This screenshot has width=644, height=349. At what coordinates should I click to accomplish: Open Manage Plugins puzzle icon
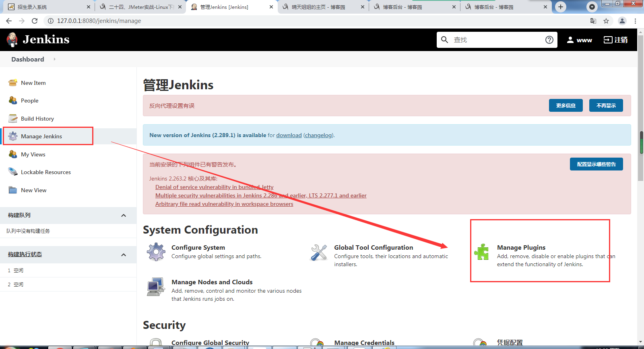point(481,252)
